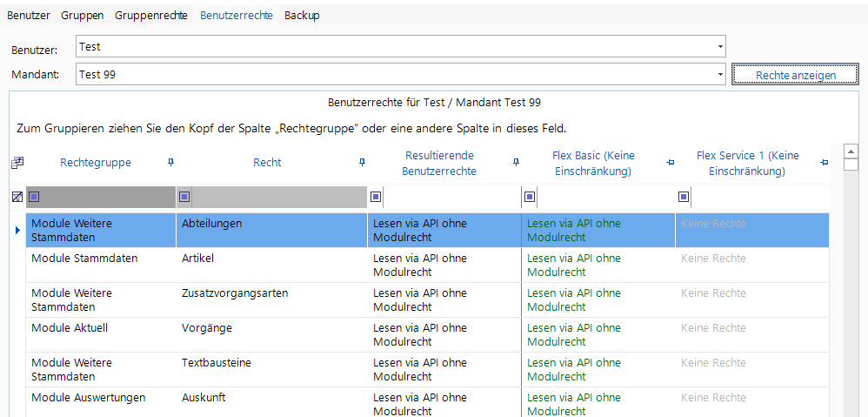Open filter operator for Resultierende Benutzerrechte column
The image size is (868, 417).
pos(376,197)
